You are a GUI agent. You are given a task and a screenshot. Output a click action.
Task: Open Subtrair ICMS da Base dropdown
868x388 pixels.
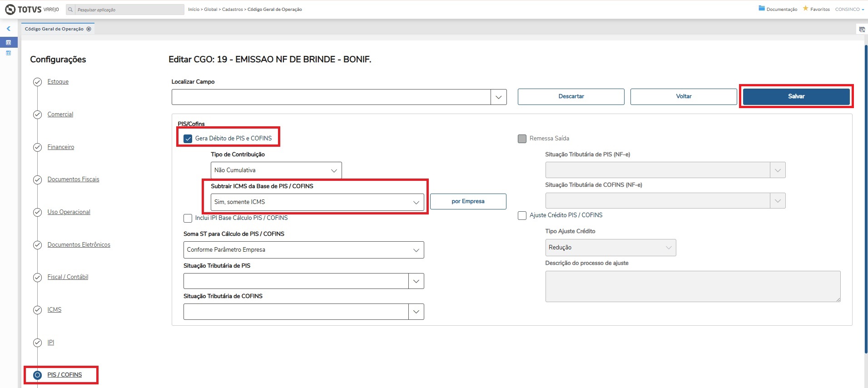pos(317,202)
